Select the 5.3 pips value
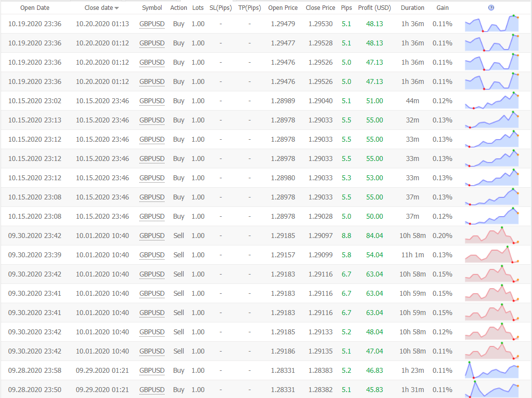 point(346,178)
